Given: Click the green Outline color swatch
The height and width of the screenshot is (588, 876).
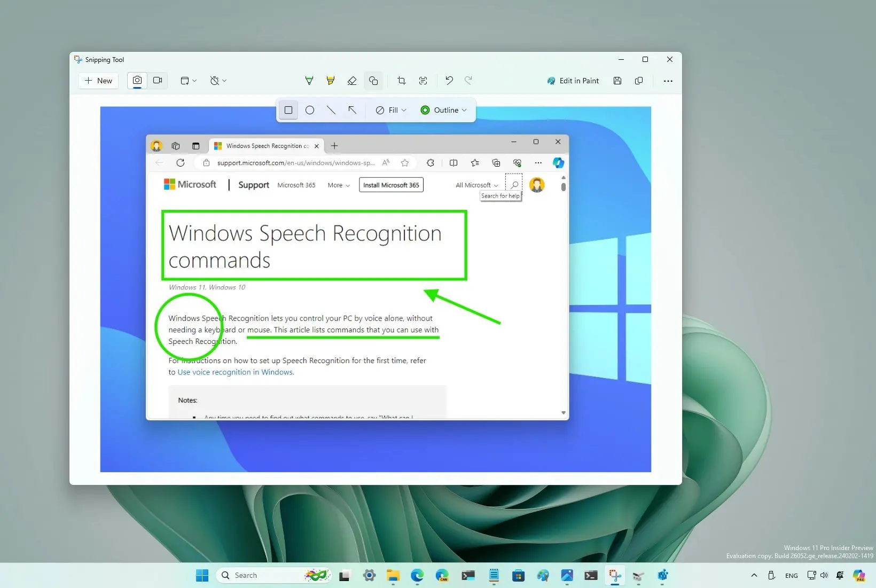Looking at the screenshot, I should pyautogui.click(x=425, y=110).
